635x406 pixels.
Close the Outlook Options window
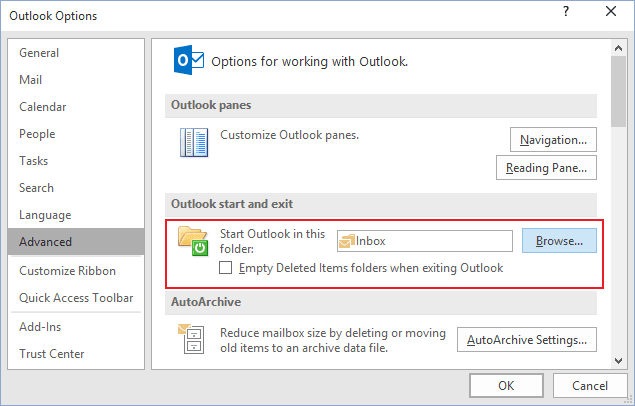(611, 11)
